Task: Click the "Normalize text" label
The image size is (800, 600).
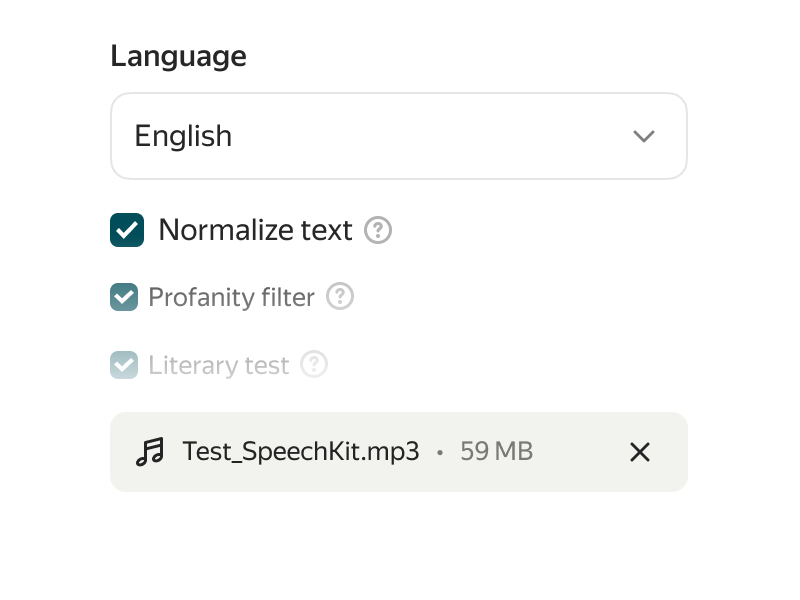Action: (x=255, y=231)
